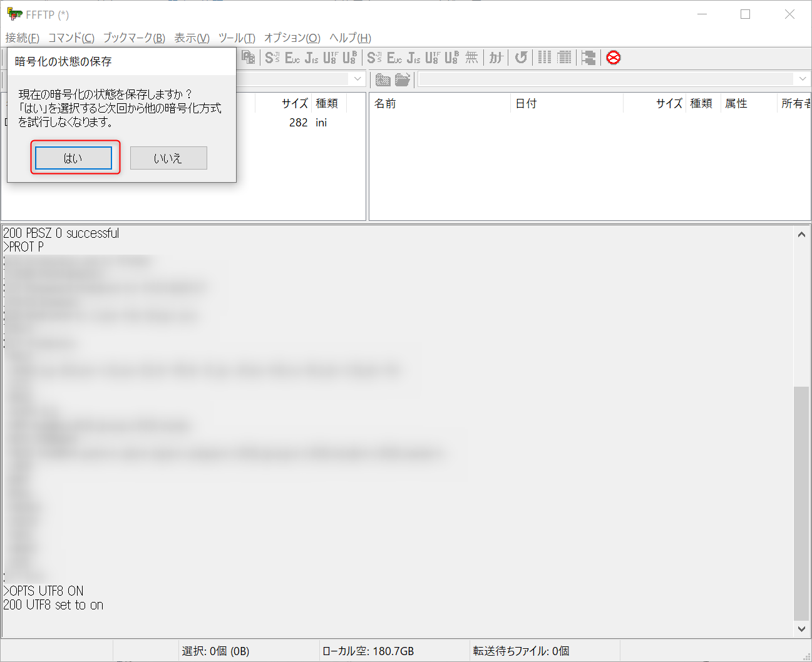Switch to the list view icon

point(545,58)
